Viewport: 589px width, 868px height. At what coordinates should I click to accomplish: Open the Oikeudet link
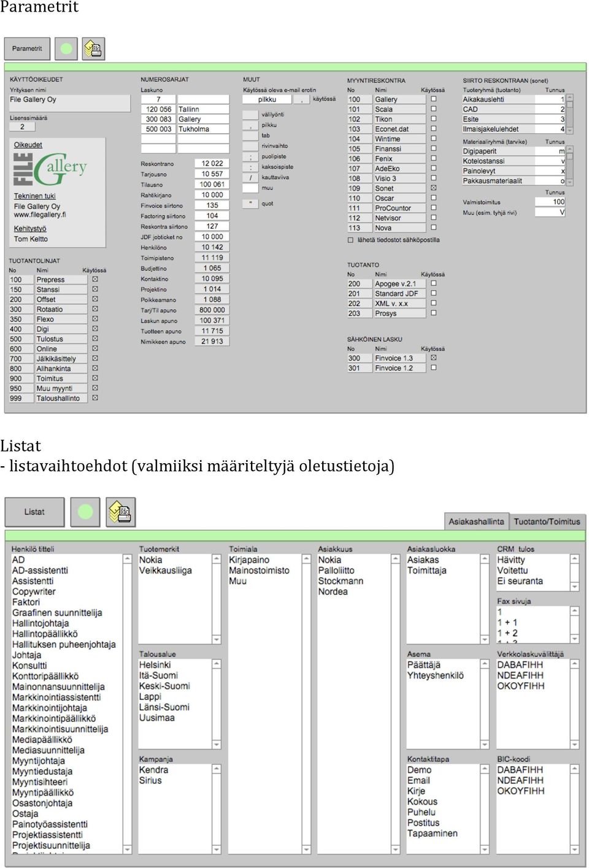(28, 145)
